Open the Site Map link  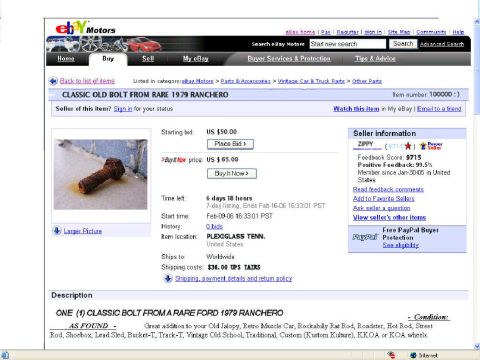(399, 32)
